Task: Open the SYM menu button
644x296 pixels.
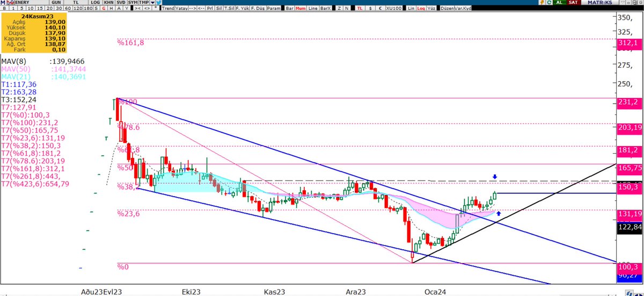Action: point(133,4)
